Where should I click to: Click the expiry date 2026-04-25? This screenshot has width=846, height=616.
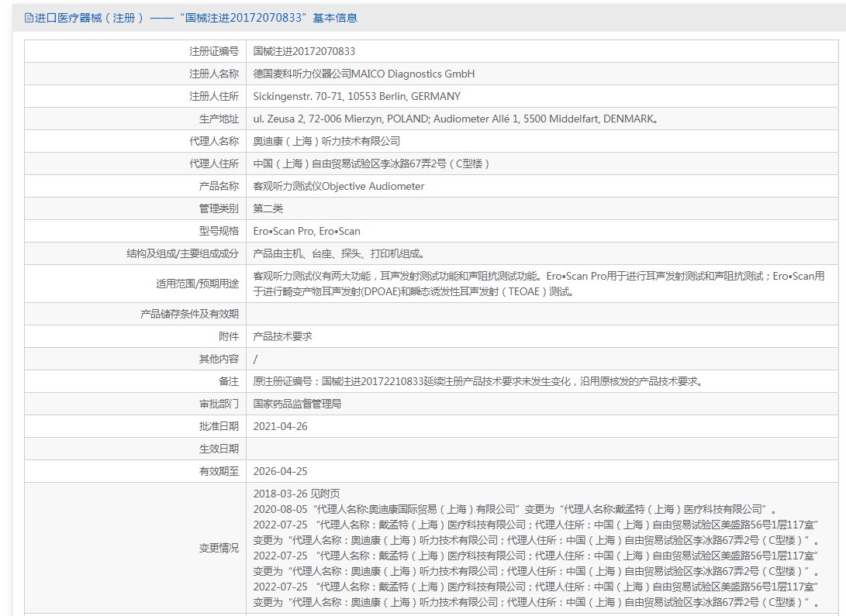coord(281,471)
